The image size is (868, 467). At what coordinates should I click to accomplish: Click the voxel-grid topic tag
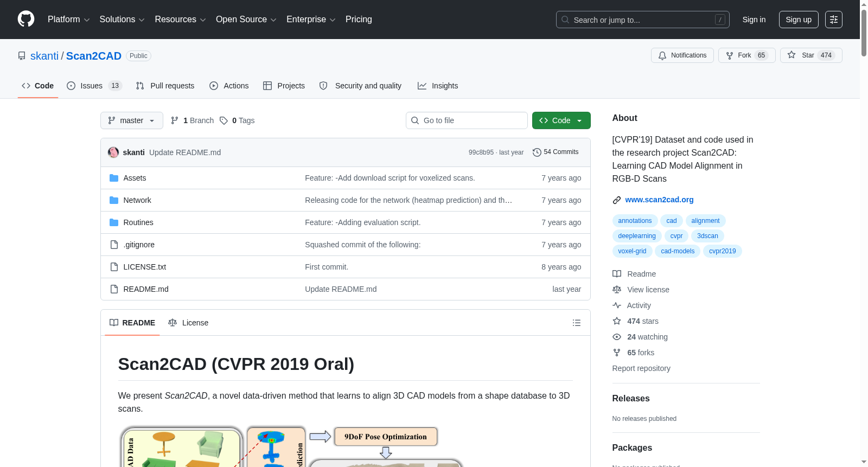(632, 251)
